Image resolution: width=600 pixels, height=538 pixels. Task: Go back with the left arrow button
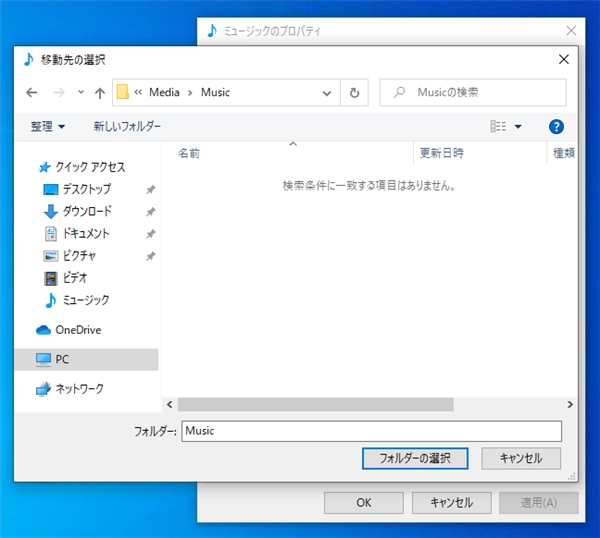click(x=31, y=93)
